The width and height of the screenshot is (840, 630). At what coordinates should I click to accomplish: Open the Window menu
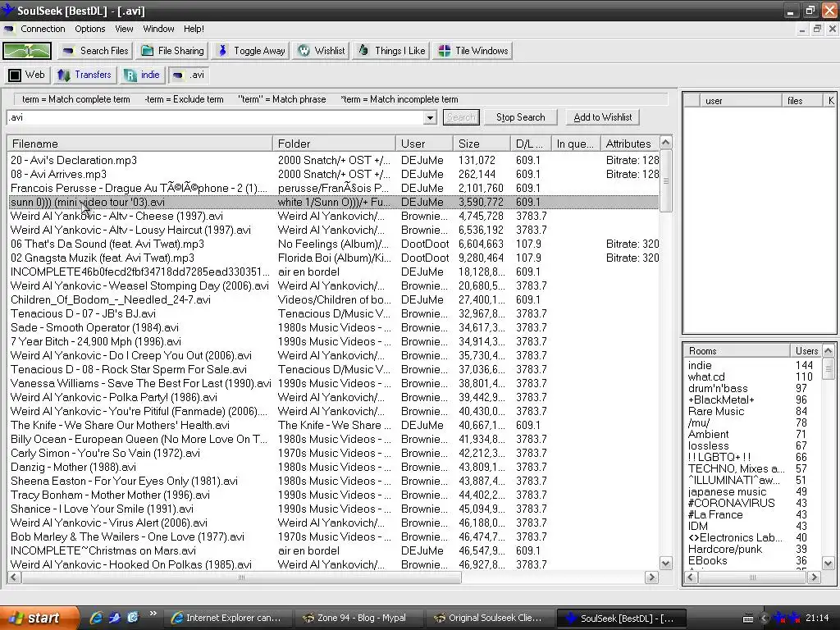pyautogui.click(x=158, y=29)
